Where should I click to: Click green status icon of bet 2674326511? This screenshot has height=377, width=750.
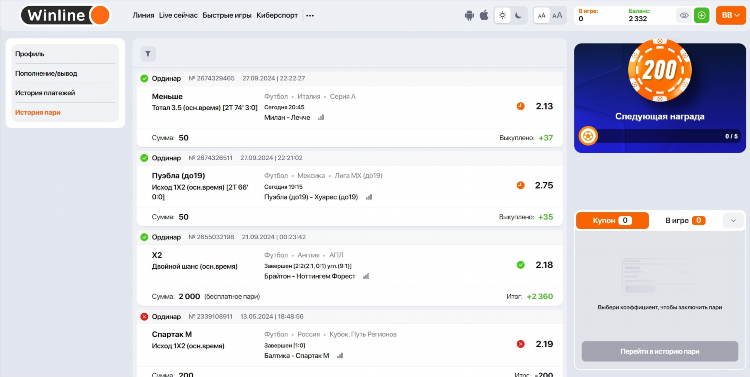pos(144,158)
